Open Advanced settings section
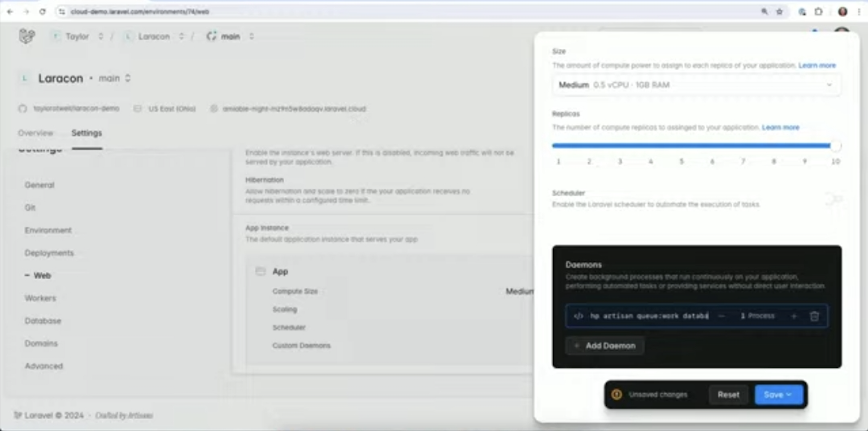Screen dimensions: 868x431 (x=43, y=366)
